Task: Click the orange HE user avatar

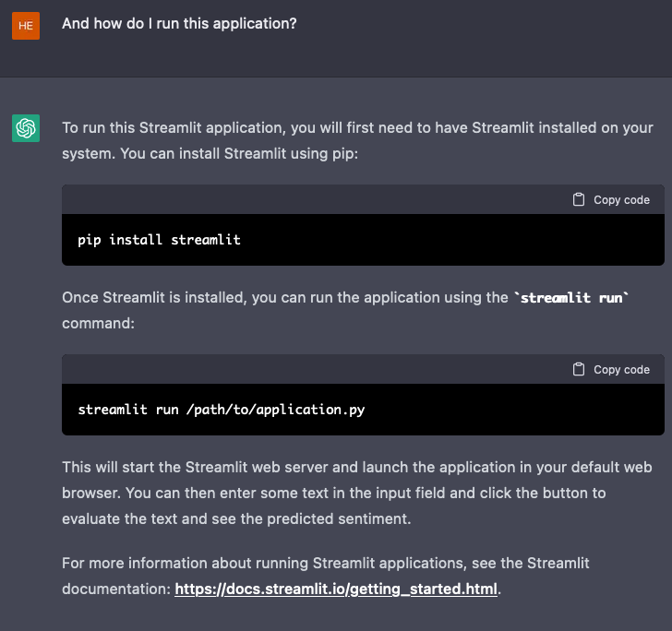Action: tap(26, 25)
